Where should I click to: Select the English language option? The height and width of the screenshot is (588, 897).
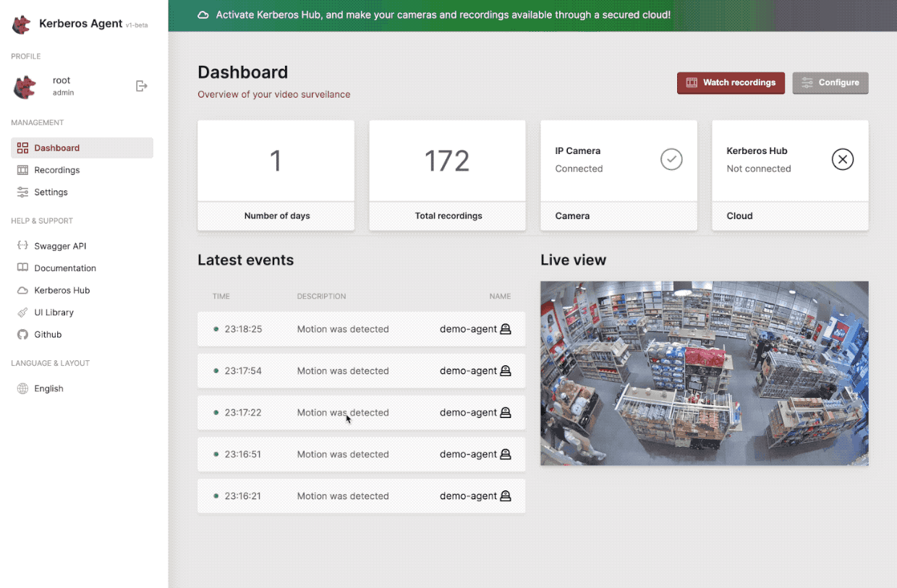tap(48, 388)
